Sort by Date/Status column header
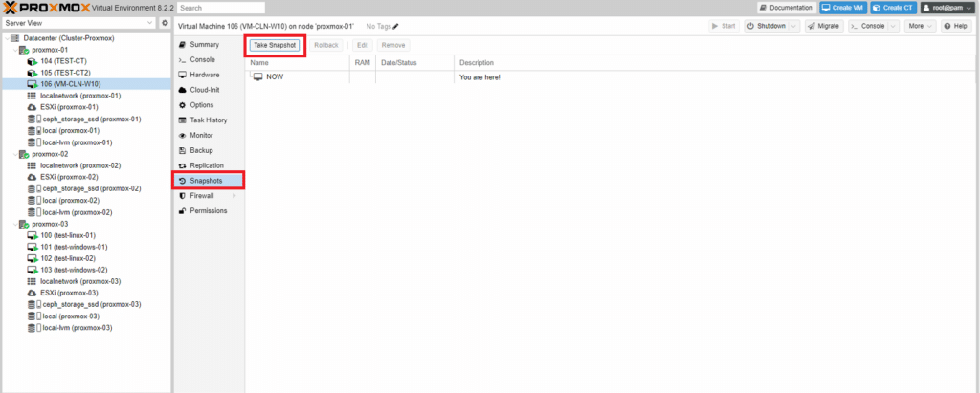 (415, 63)
